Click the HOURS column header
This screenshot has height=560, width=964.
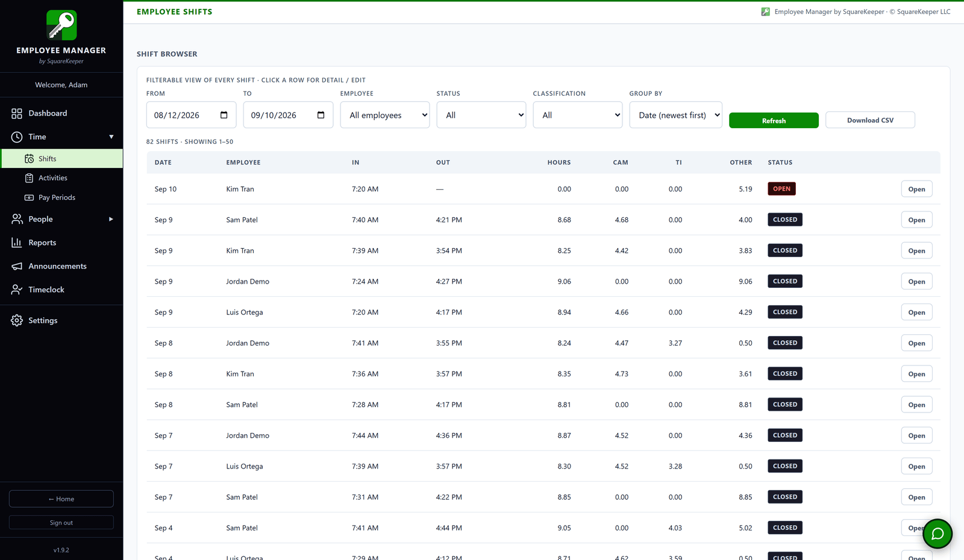[559, 163]
